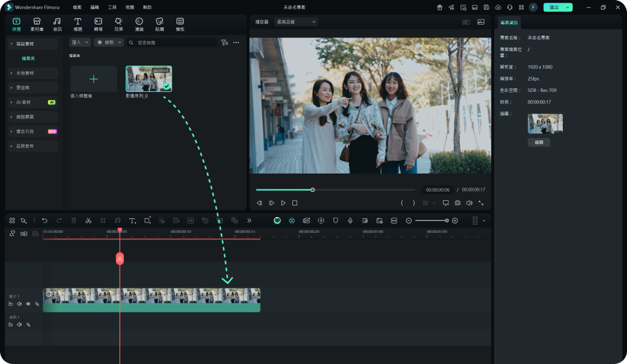Lock the 音訊 1 audio track
The height and width of the screenshot is (364, 627).
pyautogui.click(x=11, y=324)
